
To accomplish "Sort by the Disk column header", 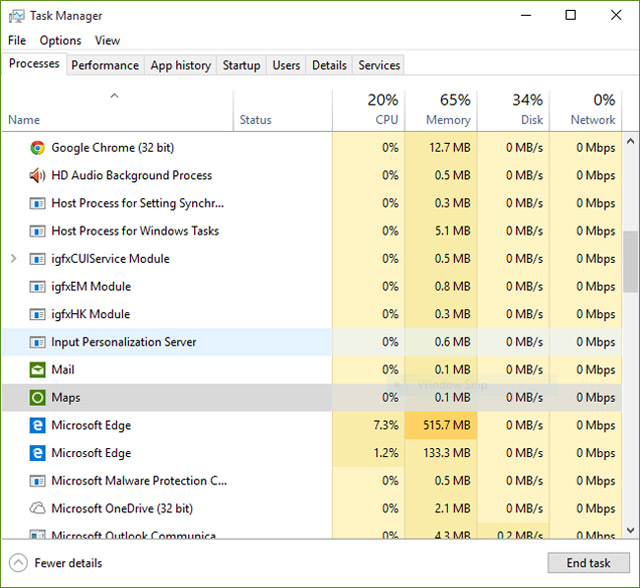I will point(513,111).
